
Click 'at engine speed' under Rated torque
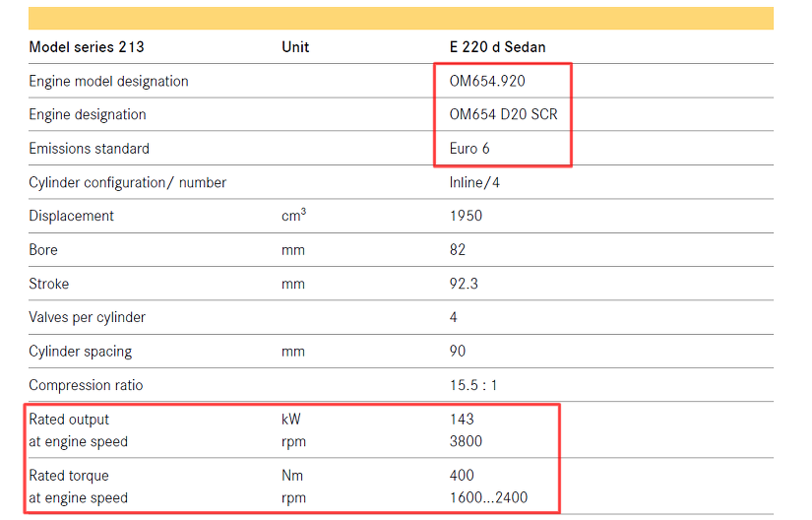click(78, 498)
